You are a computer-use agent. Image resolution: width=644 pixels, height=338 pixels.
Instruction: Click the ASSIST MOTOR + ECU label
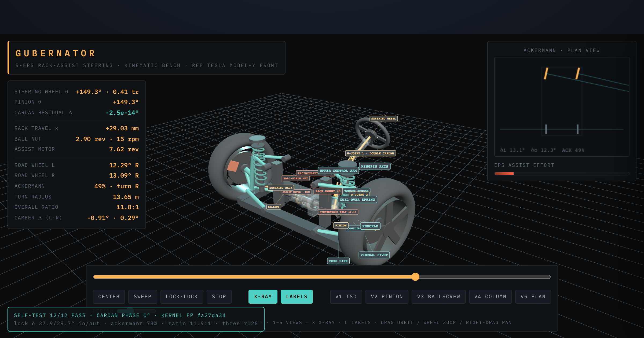click(296, 192)
